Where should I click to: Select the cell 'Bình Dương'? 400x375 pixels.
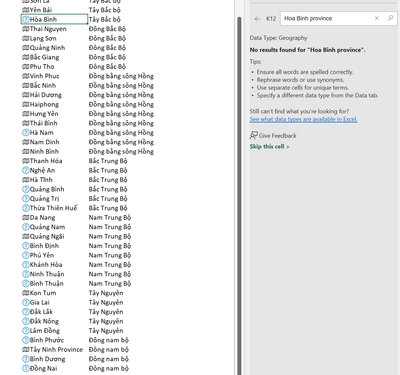click(x=54, y=359)
